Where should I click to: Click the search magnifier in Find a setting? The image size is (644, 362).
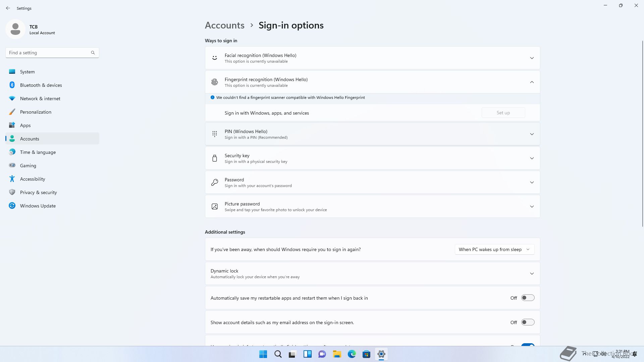[x=93, y=53]
